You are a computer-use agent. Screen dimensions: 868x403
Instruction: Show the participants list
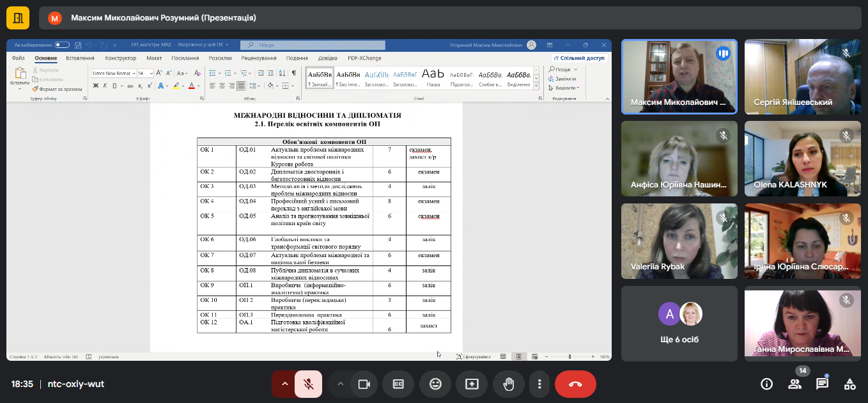tap(794, 384)
